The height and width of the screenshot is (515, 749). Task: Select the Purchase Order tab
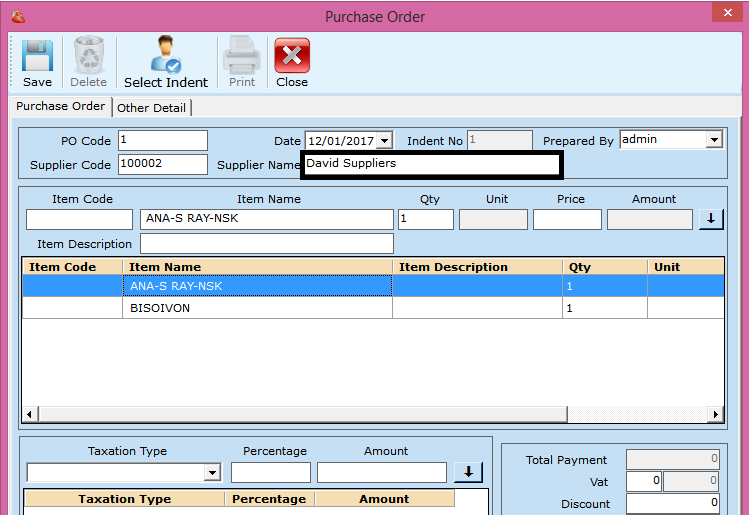(60, 106)
